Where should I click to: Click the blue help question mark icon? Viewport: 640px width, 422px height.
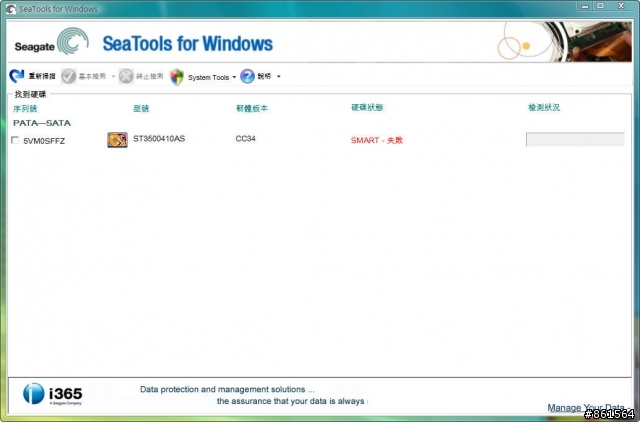247,76
